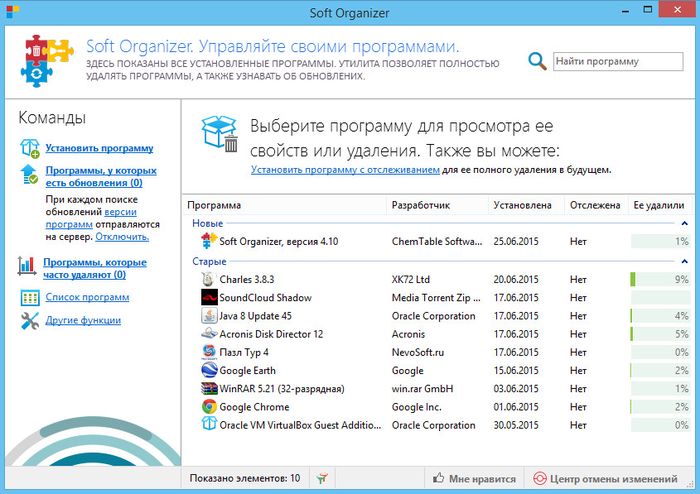Click the Acronis Disk Director icon

pyautogui.click(x=209, y=334)
